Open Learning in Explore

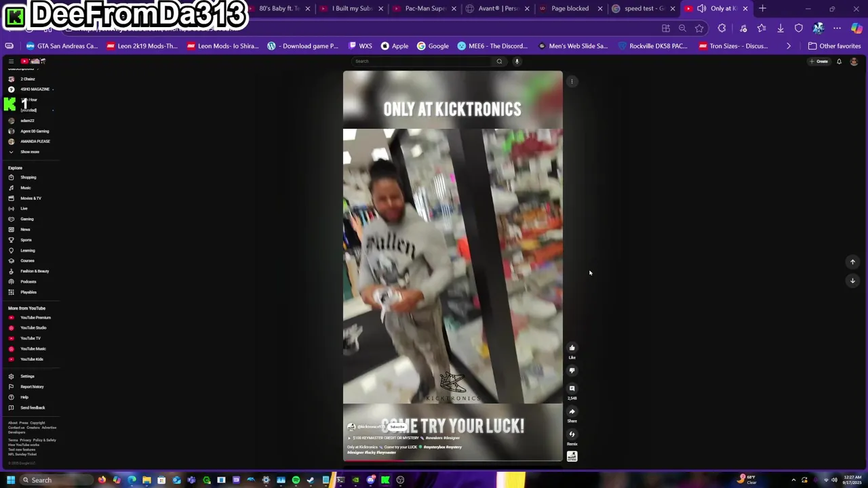[27, 251]
